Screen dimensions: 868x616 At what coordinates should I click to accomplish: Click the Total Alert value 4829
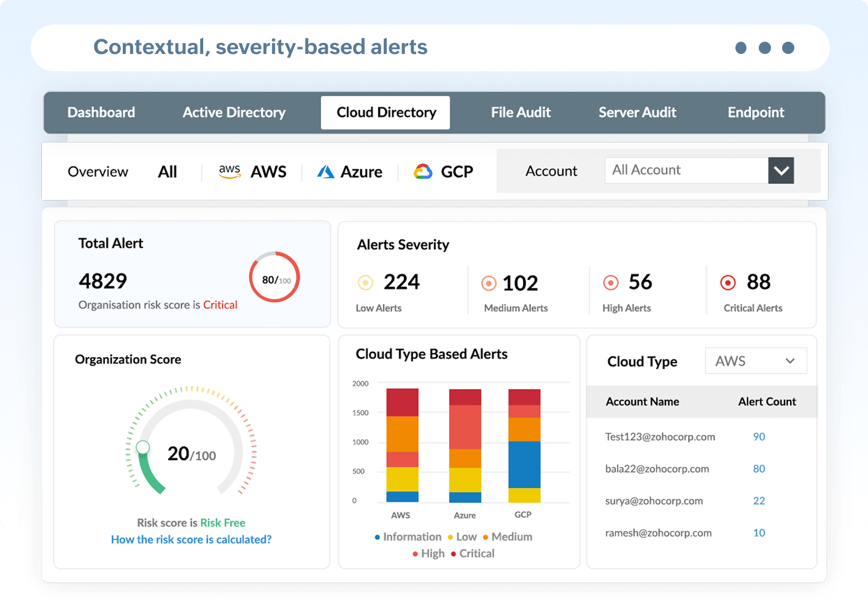(x=103, y=281)
